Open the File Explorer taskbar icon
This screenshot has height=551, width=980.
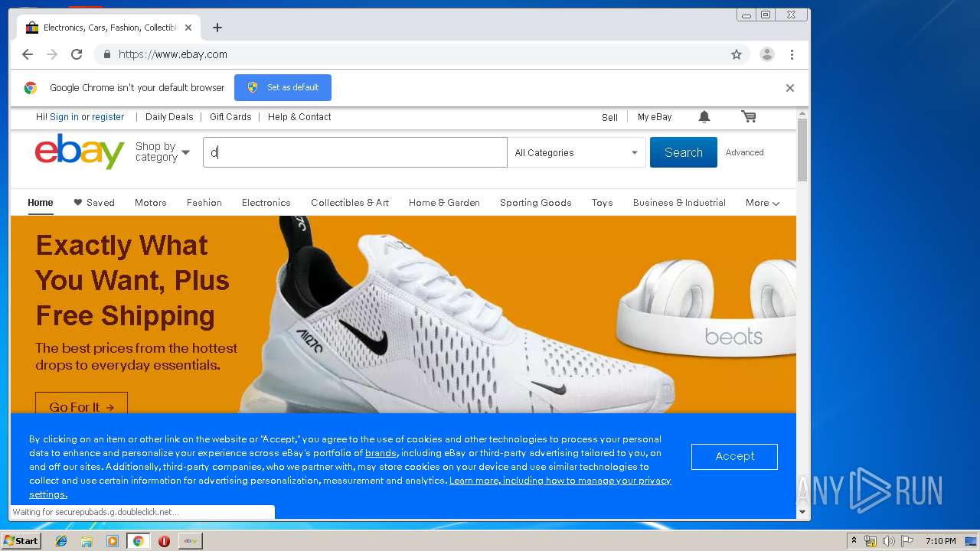87,541
